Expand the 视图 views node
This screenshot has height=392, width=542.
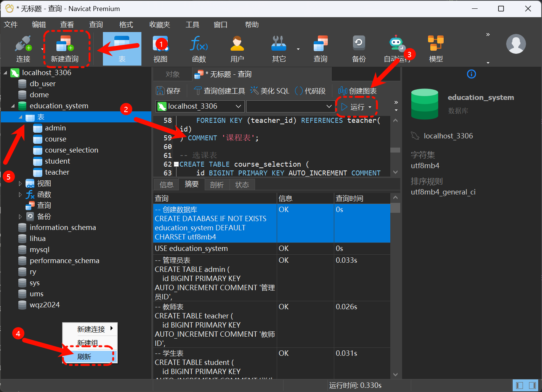coord(21,184)
